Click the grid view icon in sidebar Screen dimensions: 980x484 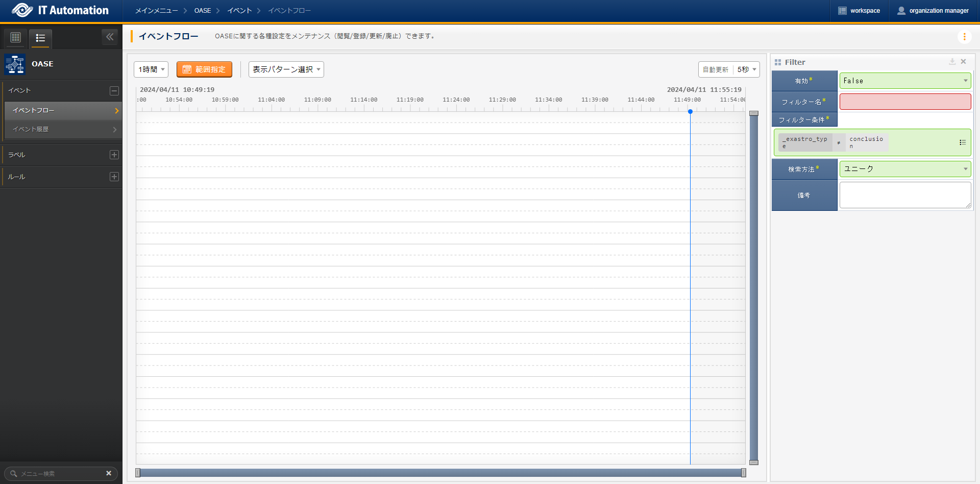[x=16, y=37]
